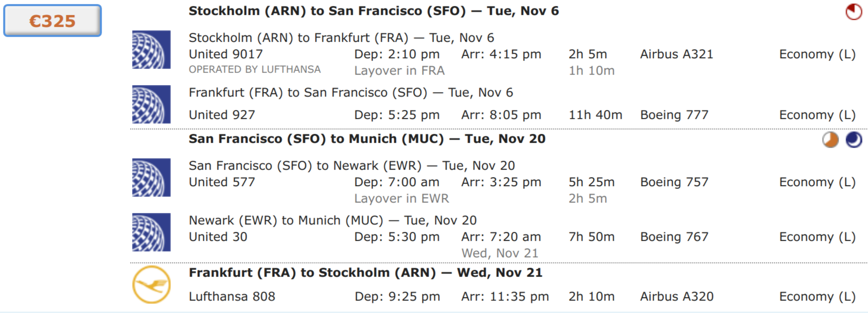The height and width of the screenshot is (313, 868).
Task: Click the United logo beside flight United 927
Action: pyautogui.click(x=151, y=104)
